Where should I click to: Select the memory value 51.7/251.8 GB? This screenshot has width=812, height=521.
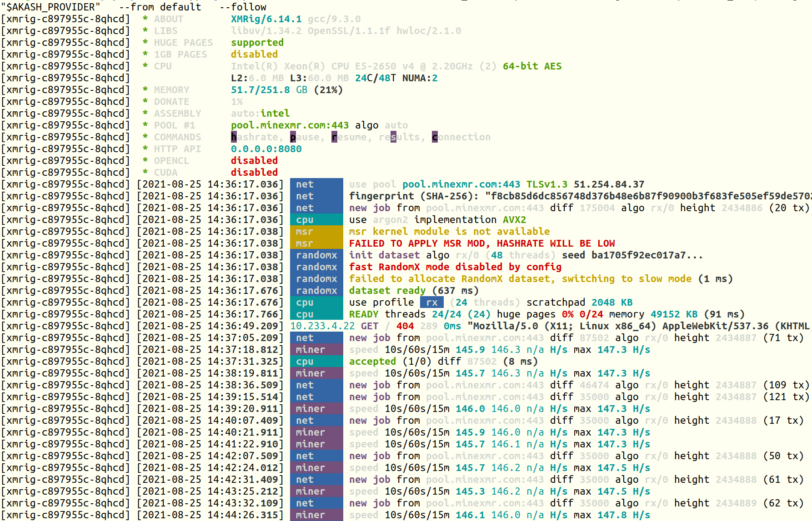[269, 90]
